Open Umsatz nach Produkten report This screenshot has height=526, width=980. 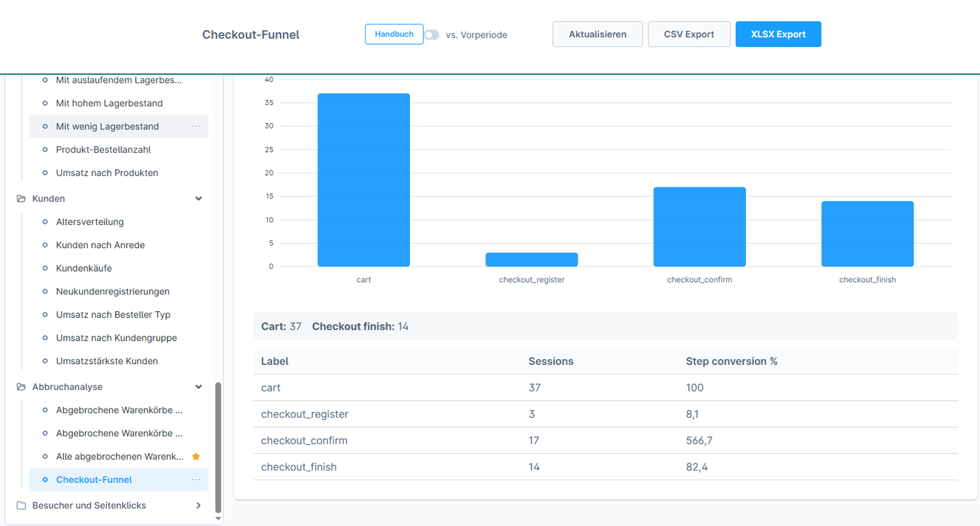click(x=107, y=173)
